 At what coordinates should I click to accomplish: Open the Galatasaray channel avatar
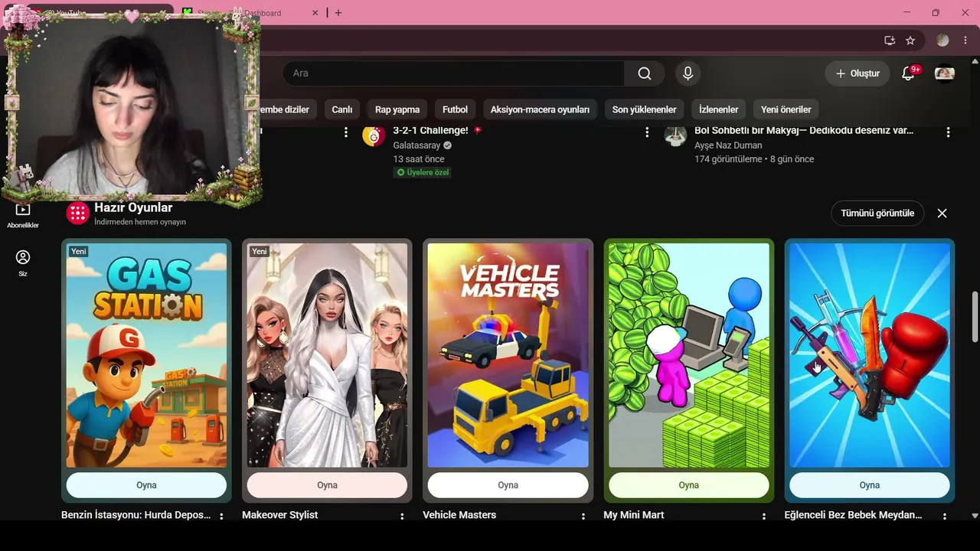pyautogui.click(x=374, y=135)
